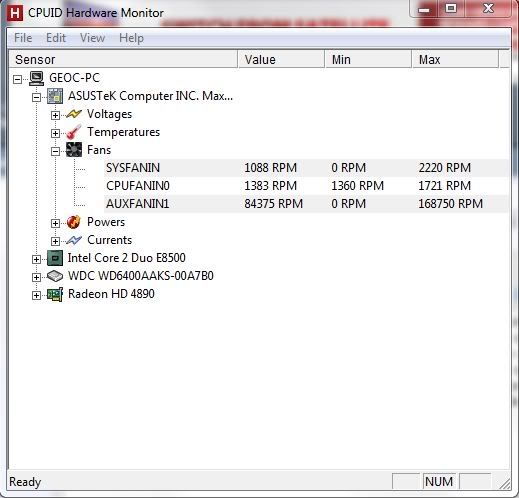519x498 pixels.
Task: Click the Fans fan icon
Action: click(x=74, y=150)
